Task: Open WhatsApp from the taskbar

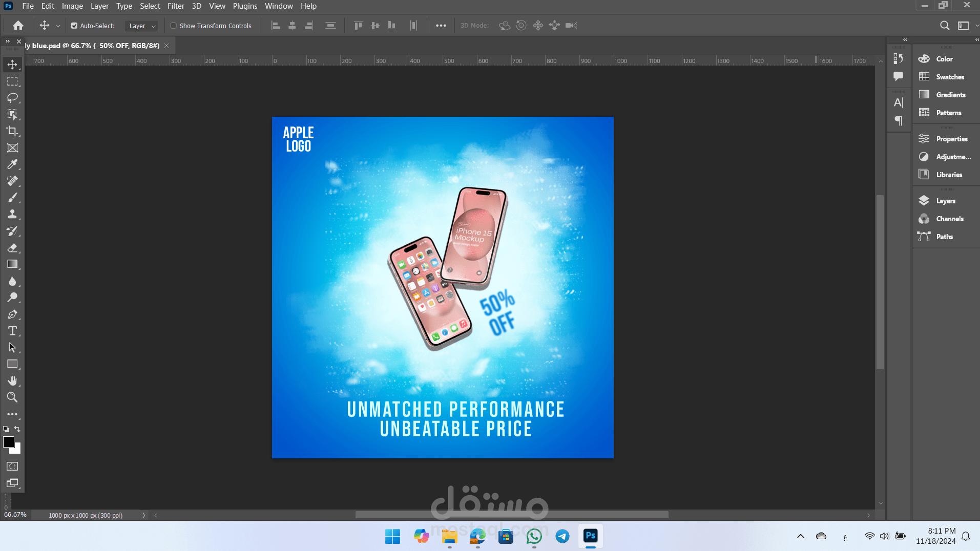Action: point(534,536)
